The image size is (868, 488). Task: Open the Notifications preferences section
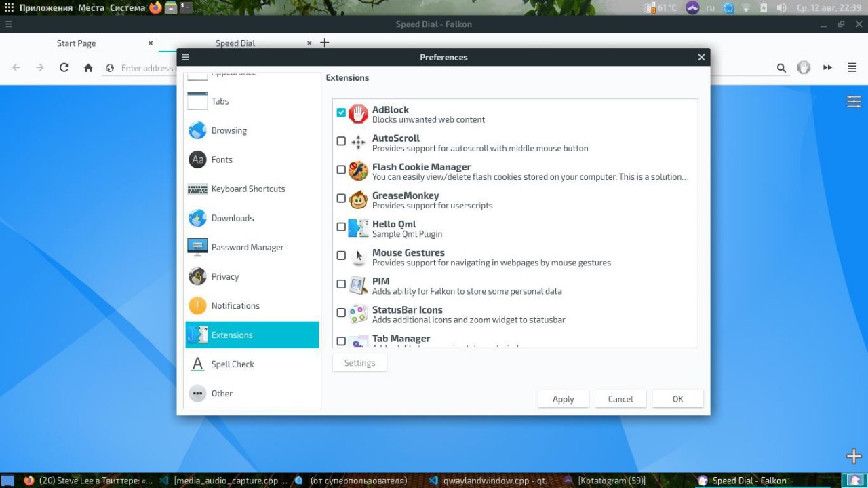click(252, 305)
